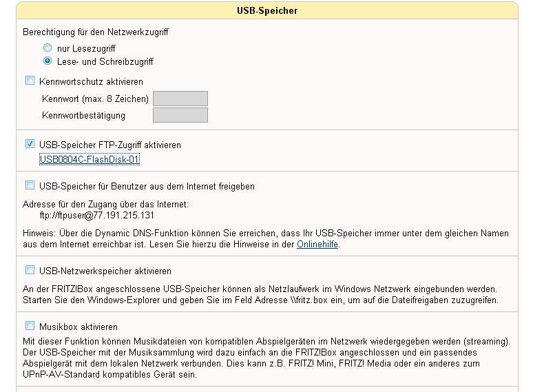Click the 'USB-Speicher' section header title
Screen dimensions: 533x392
tap(266, 10)
